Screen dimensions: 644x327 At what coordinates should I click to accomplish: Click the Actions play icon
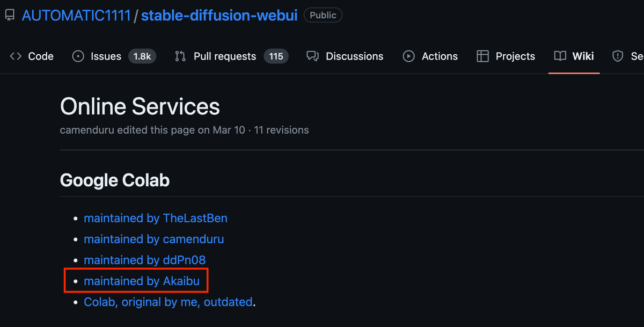click(409, 56)
